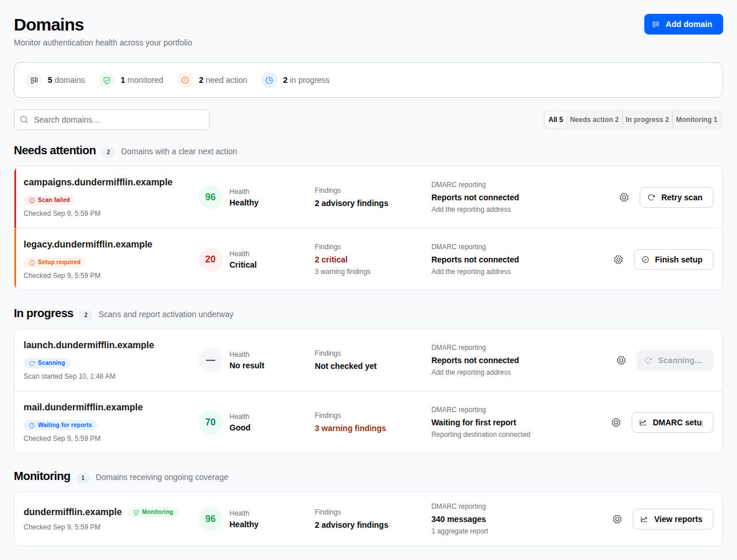The width and height of the screenshot is (737, 560).
Task: Click the blue clock in progress icon
Action: click(x=269, y=80)
